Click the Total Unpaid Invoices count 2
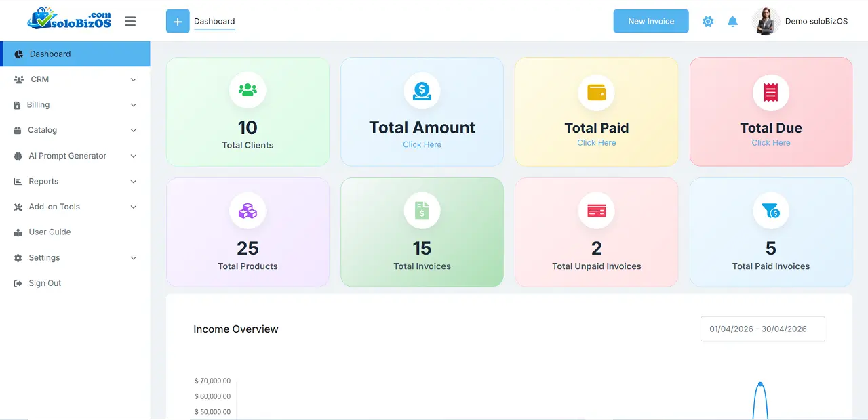 597,248
